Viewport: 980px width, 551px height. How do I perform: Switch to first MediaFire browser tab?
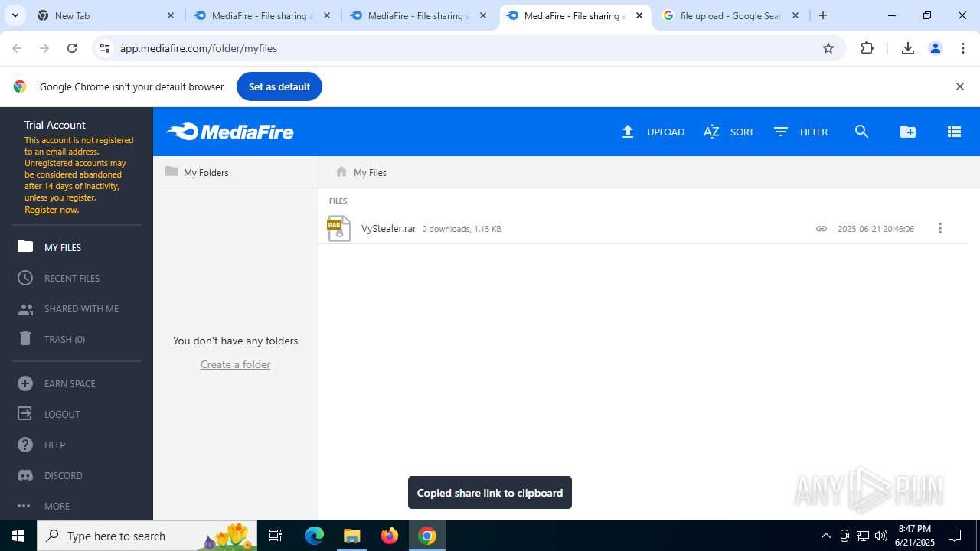click(x=263, y=15)
